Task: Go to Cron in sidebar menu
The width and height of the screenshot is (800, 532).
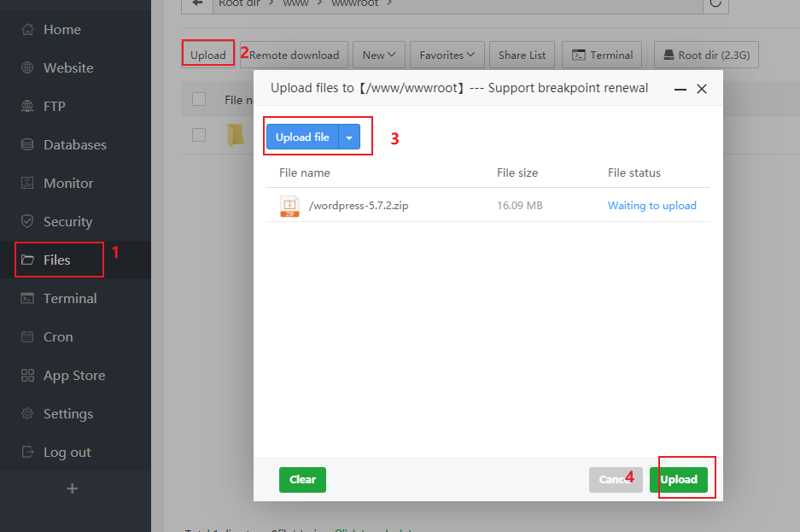Action: click(57, 337)
